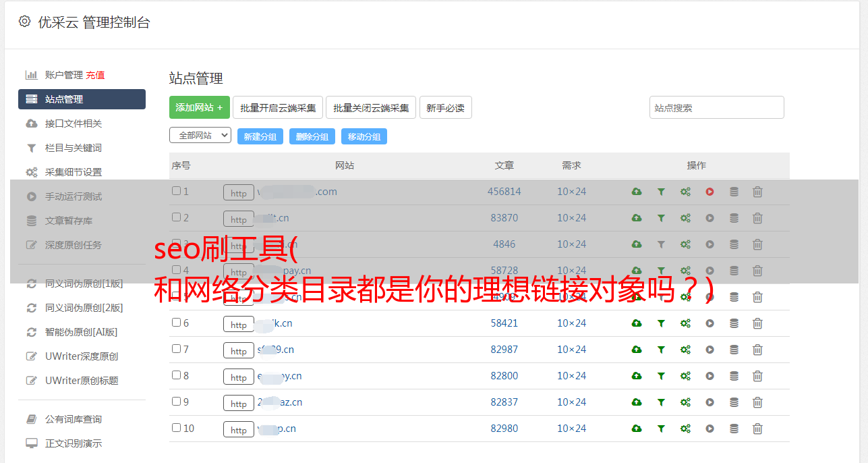This screenshot has height=463, width=868.
Task: Click the cloud upload icon for row 1
Action: coord(637,192)
